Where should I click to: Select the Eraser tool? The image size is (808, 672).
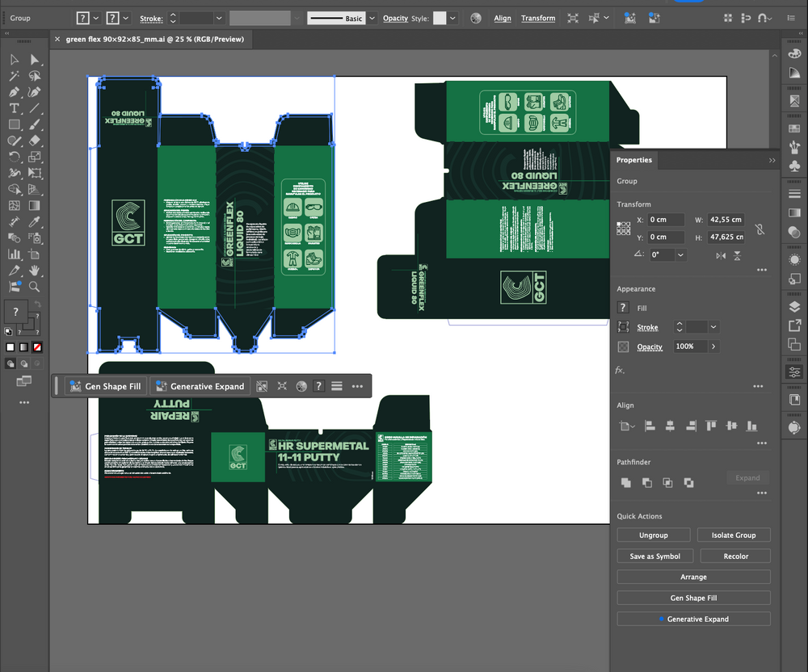click(35, 140)
